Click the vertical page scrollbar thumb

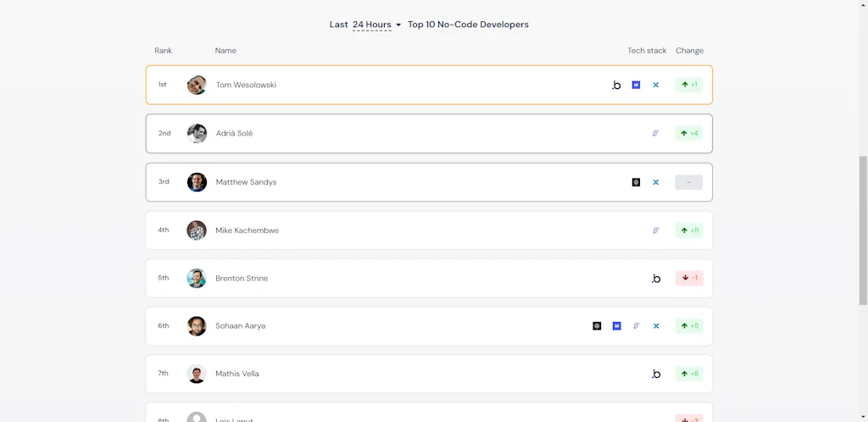click(863, 230)
